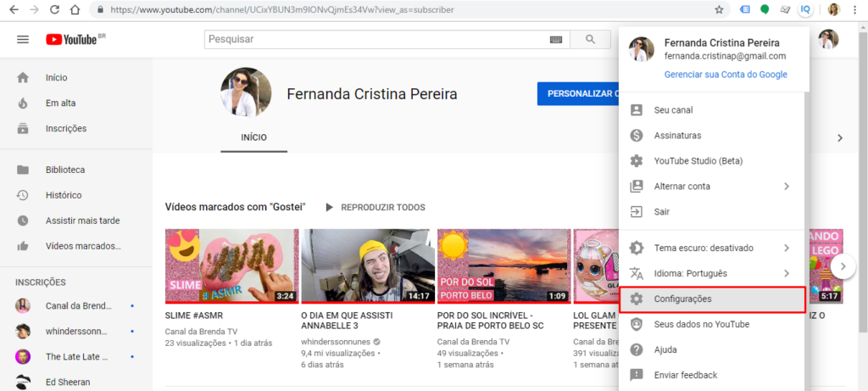This screenshot has width=868, height=391.
Task: Click the Biblioteca folder icon
Action: [x=23, y=170]
